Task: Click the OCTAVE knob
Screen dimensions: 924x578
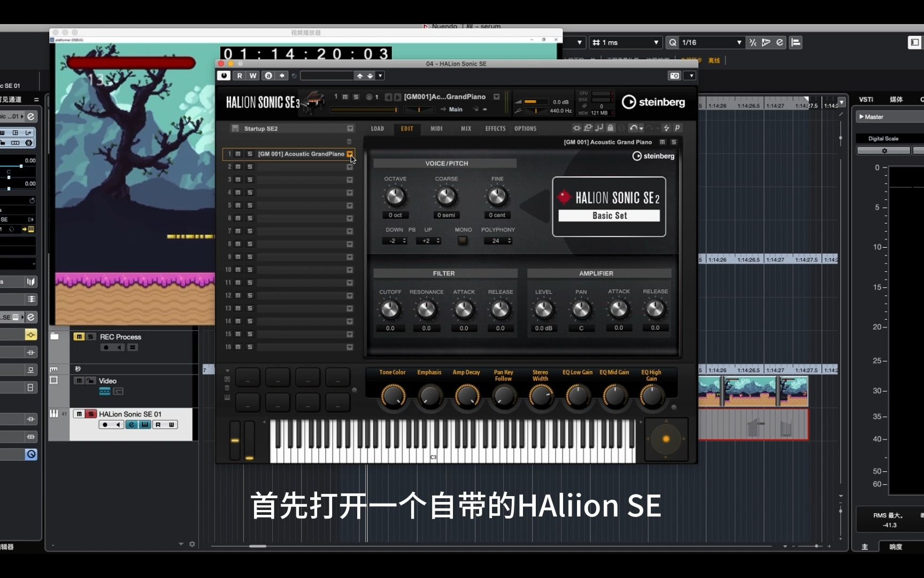Action: tap(395, 196)
